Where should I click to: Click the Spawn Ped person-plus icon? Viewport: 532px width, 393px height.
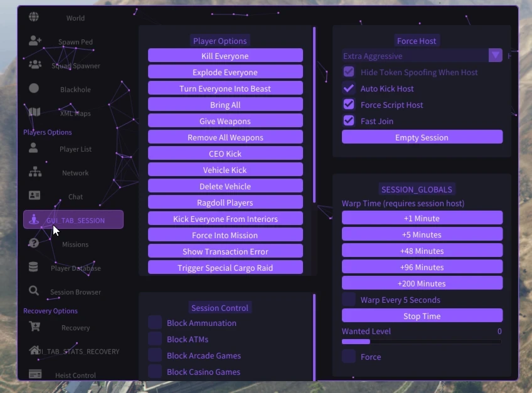[x=35, y=41]
